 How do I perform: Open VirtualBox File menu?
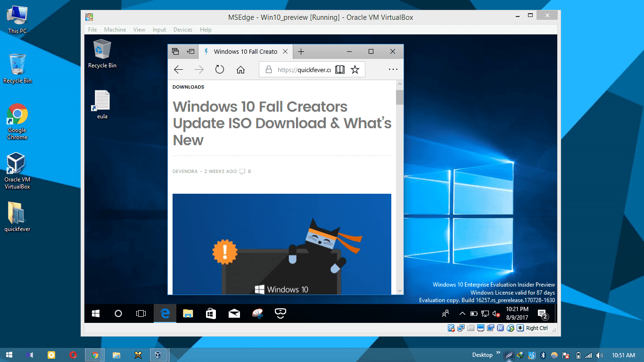pos(92,30)
